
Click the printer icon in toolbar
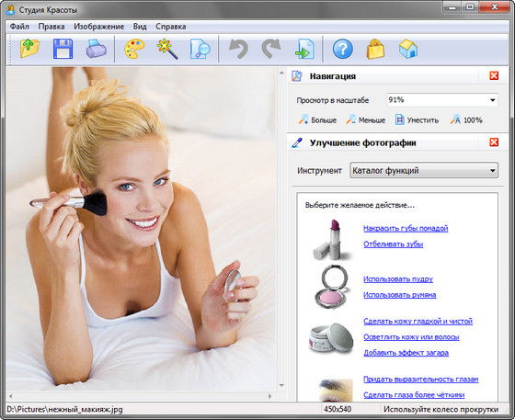coord(96,49)
